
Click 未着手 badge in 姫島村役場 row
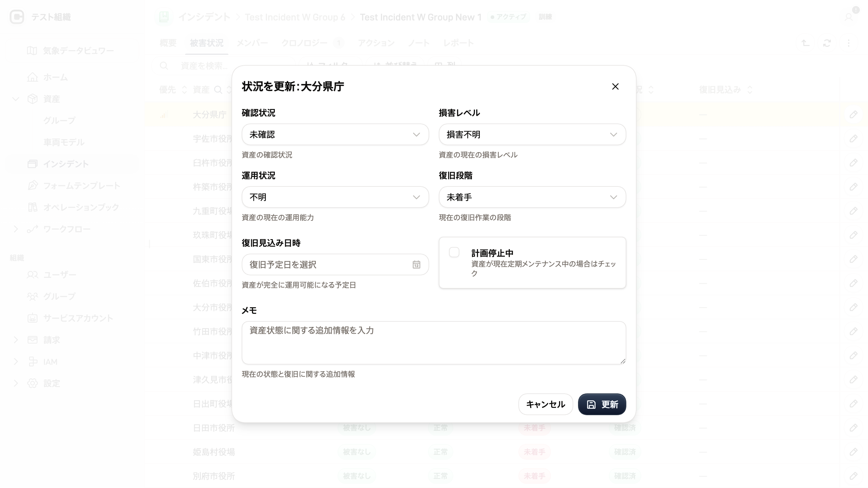click(x=534, y=452)
